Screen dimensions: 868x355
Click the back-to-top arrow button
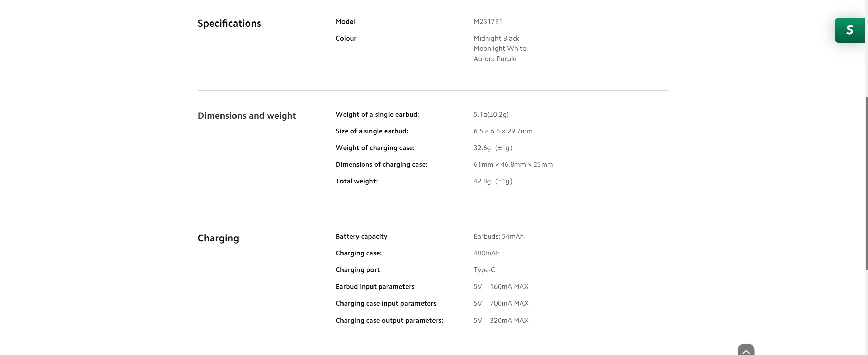point(746,350)
